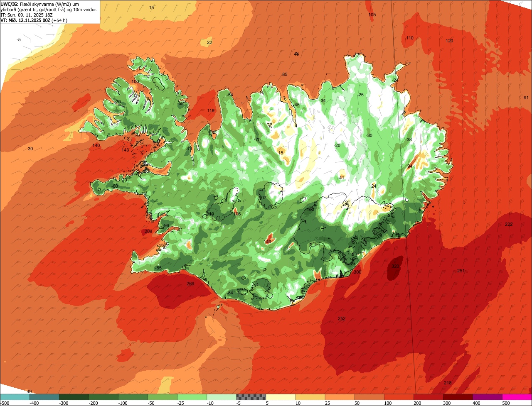Click the '-45' value in north Iceland
The width and height of the screenshot is (532, 406).
[296, 105]
